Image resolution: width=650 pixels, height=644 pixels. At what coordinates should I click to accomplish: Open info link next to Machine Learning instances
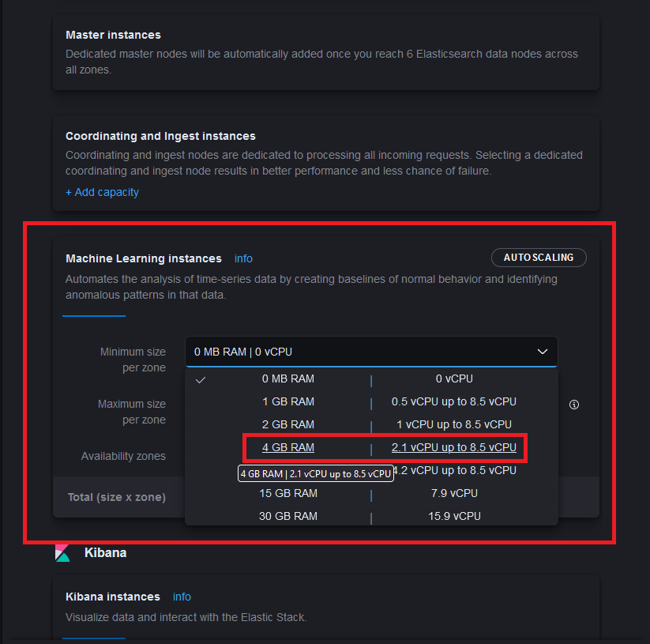point(243,258)
